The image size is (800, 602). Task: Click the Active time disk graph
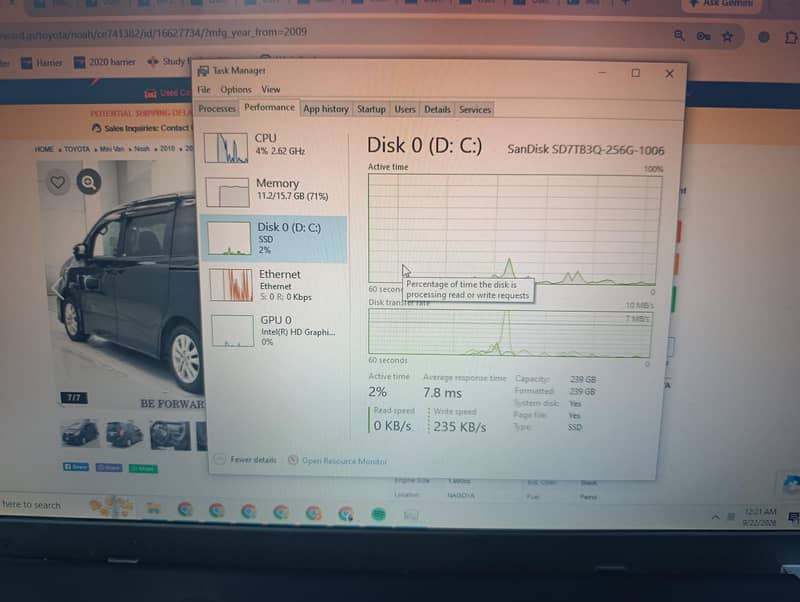(x=513, y=229)
